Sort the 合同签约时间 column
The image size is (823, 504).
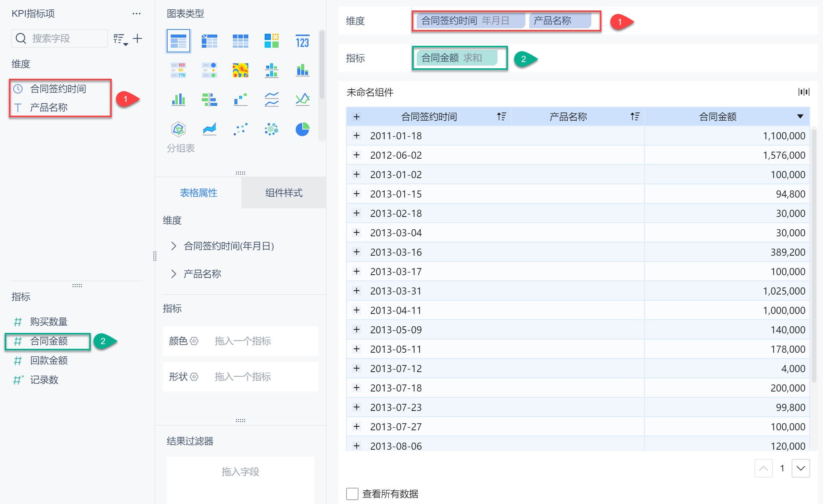501,116
